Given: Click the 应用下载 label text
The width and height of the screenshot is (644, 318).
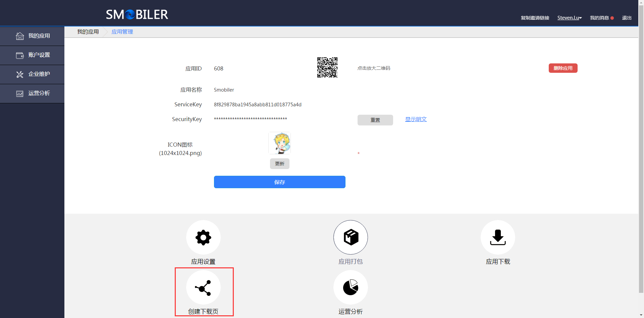Looking at the screenshot, I should pyautogui.click(x=498, y=262).
